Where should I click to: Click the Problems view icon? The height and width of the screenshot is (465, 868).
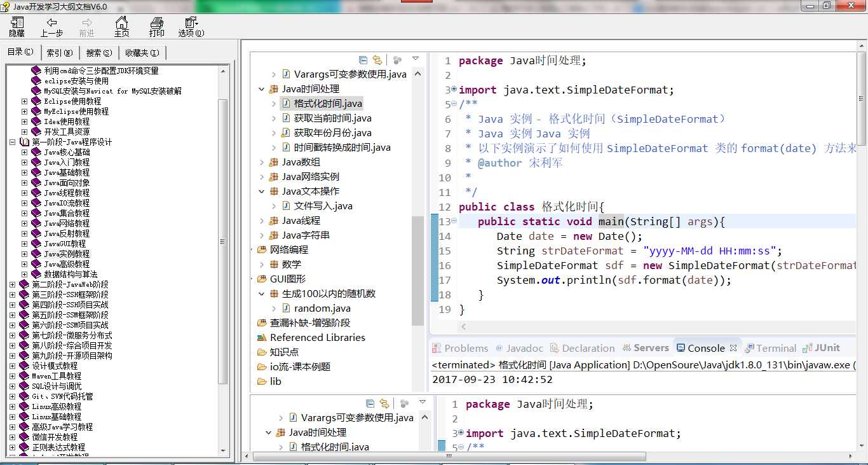(x=437, y=348)
